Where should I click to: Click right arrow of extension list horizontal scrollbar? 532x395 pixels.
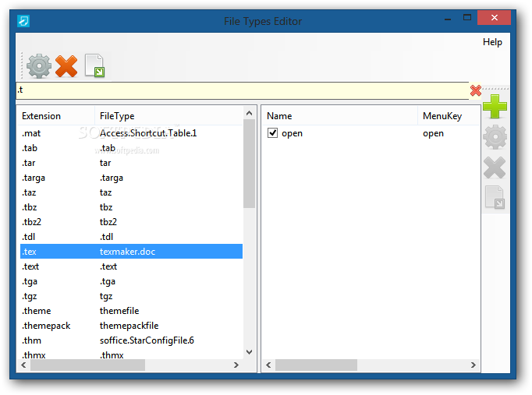[x=236, y=365]
